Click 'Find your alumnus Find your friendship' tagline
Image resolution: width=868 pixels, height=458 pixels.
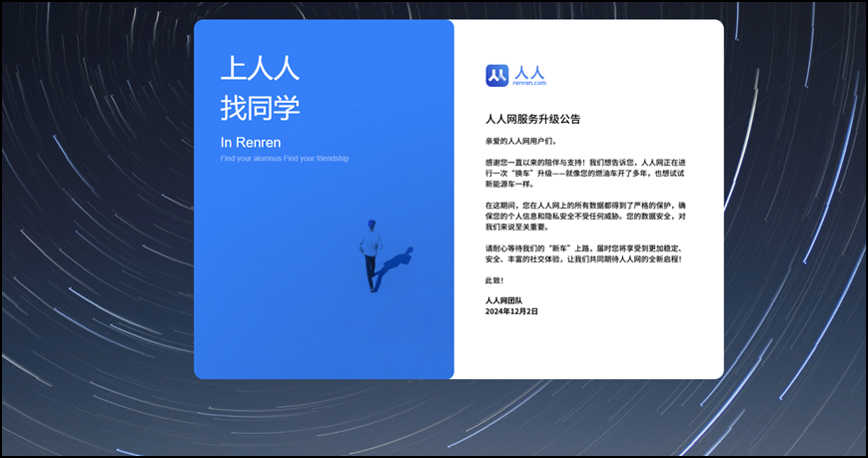[285, 159]
